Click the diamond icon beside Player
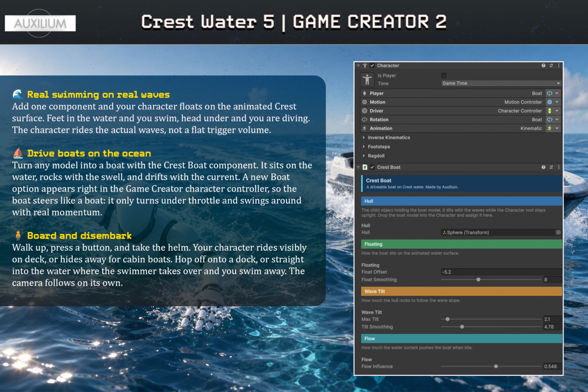The image size is (588, 392). [x=364, y=93]
